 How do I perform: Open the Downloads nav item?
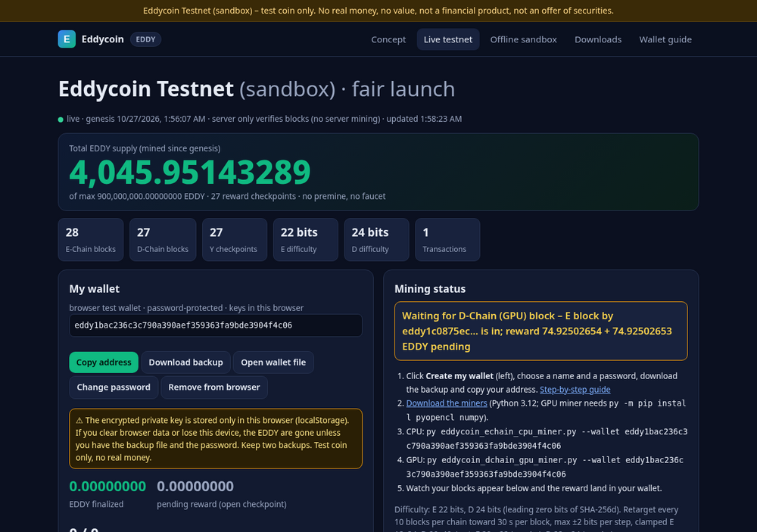(598, 39)
